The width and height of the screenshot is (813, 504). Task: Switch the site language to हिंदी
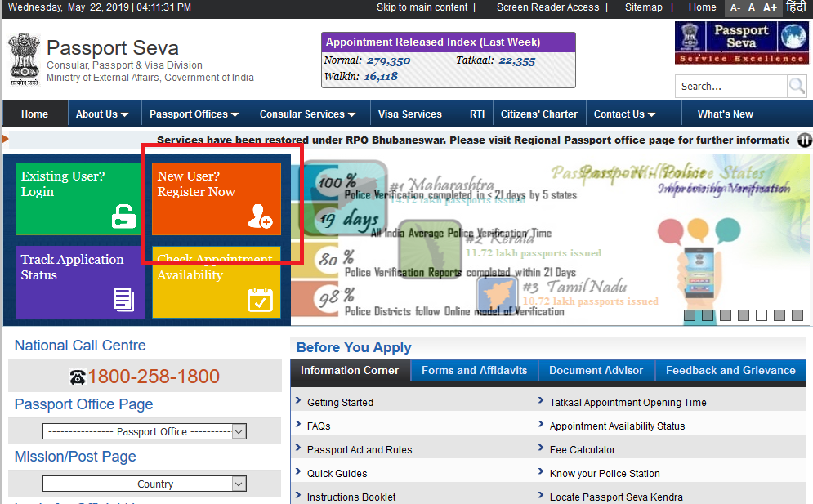click(796, 7)
